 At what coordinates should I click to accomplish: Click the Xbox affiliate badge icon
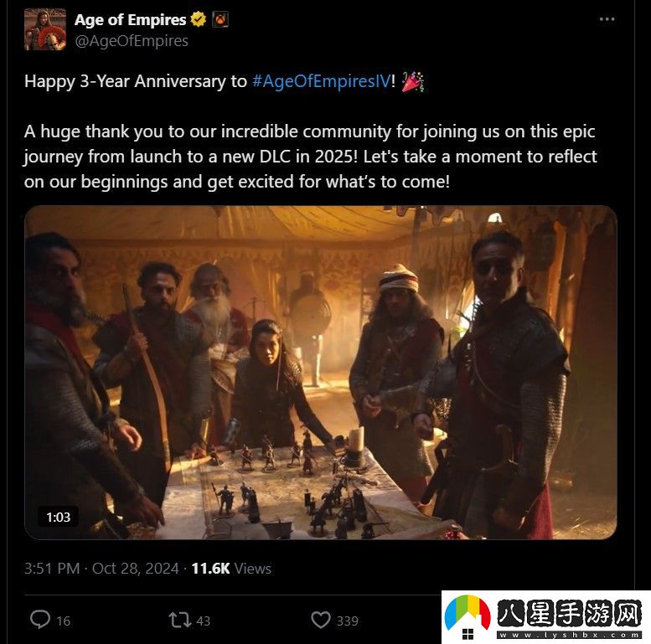pyautogui.click(x=220, y=19)
